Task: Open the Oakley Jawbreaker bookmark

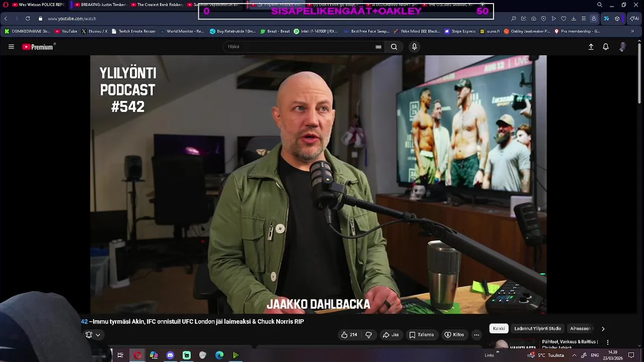Action: [527, 31]
